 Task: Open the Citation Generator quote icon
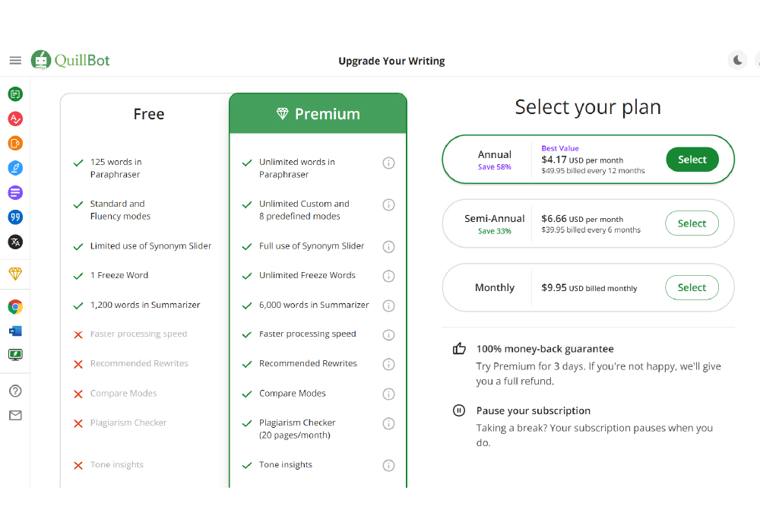(15, 217)
